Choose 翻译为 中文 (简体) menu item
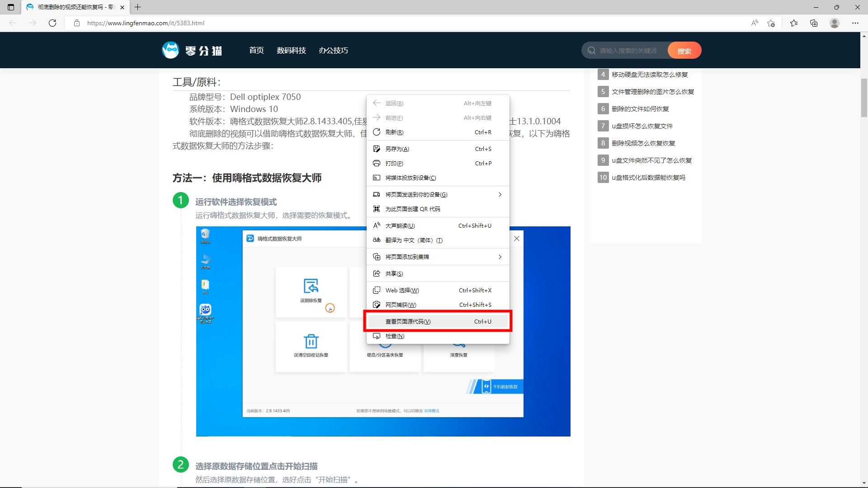 [438, 240]
